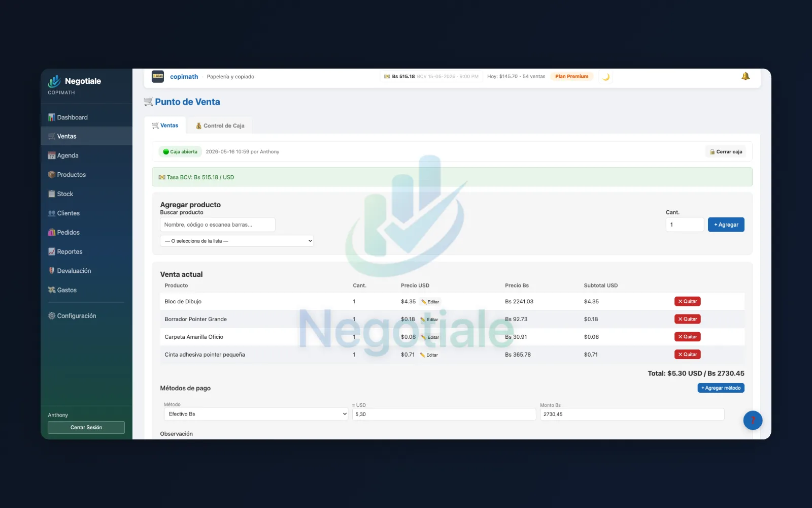Click the Configuración gear icon
Screen dimensions: 812x508
(51, 316)
